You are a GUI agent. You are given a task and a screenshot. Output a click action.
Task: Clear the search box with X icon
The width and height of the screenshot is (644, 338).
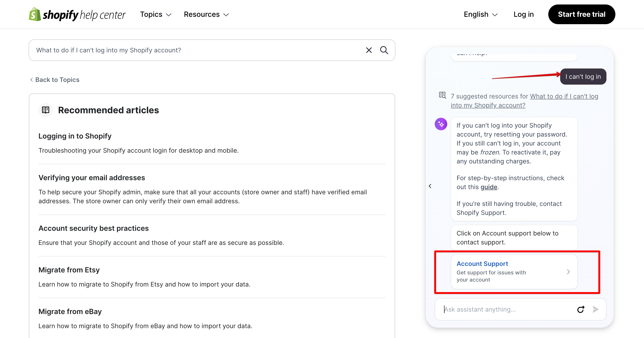[x=369, y=50]
